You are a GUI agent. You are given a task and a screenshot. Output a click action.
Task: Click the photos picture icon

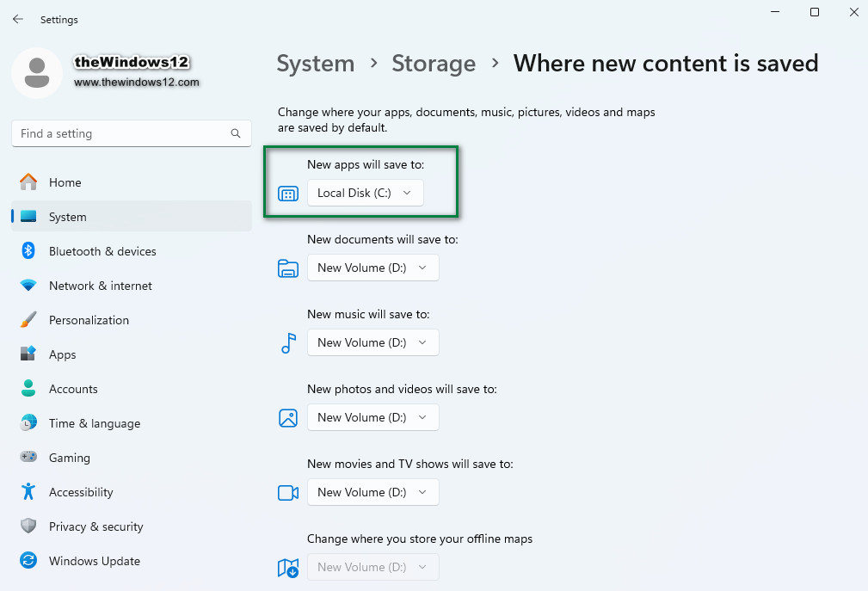(x=288, y=418)
